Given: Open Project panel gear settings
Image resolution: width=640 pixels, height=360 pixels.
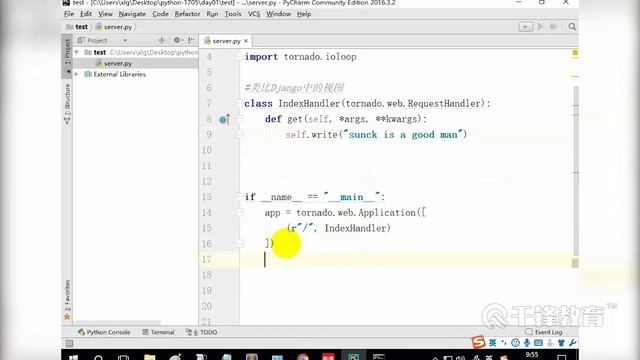Looking at the screenshot, I should pyautogui.click(x=178, y=40).
